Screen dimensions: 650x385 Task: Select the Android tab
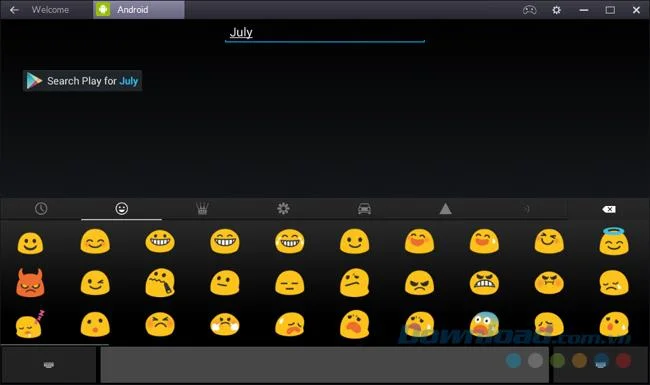pos(139,10)
